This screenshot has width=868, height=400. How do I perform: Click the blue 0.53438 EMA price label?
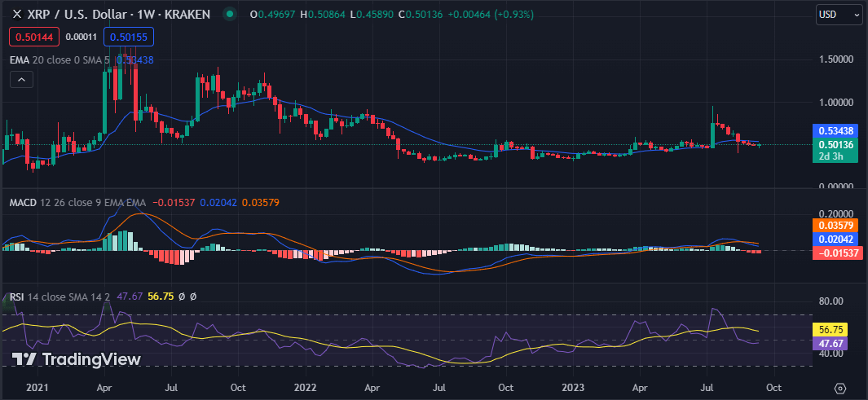(835, 130)
